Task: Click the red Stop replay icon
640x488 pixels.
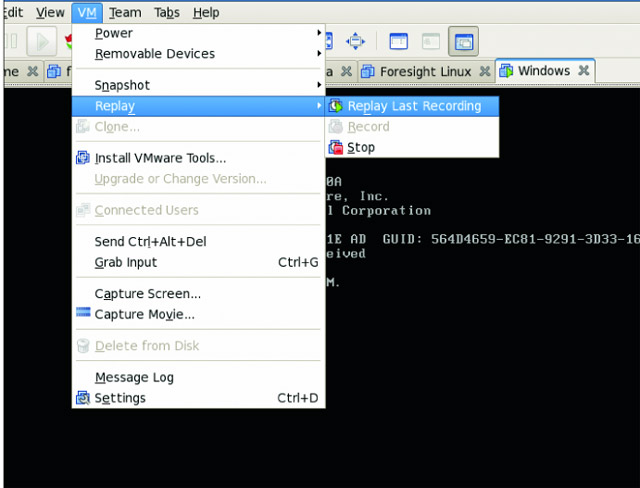Action: (x=336, y=147)
